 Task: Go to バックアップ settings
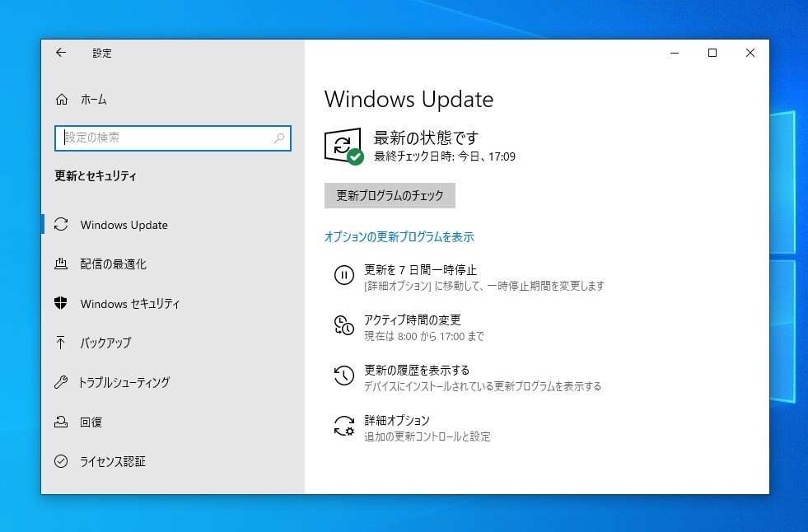pyautogui.click(x=173, y=343)
